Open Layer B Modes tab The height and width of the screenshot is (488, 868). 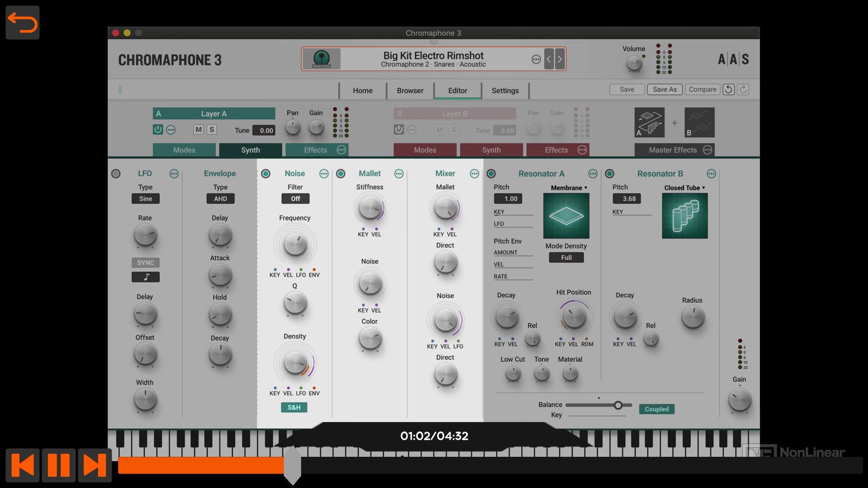[x=425, y=150]
